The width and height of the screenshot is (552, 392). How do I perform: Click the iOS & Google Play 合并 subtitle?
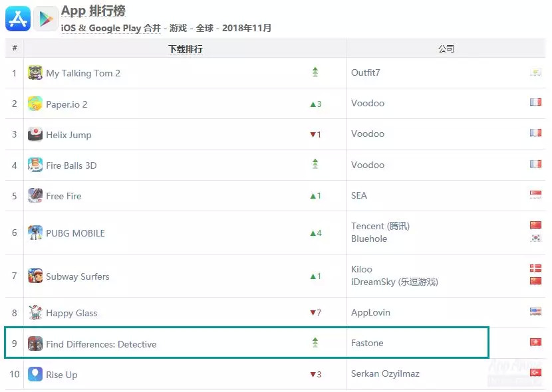point(111,28)
